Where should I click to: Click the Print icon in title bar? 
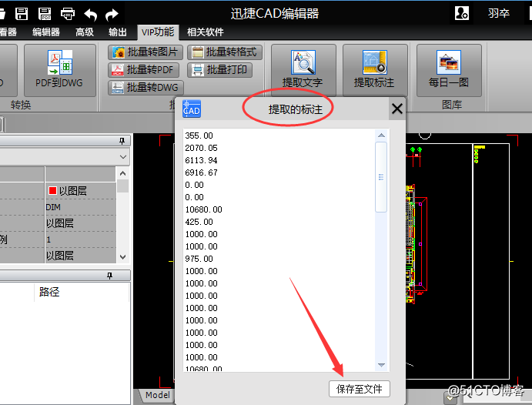pyautogui.click(x=68, y=14)
